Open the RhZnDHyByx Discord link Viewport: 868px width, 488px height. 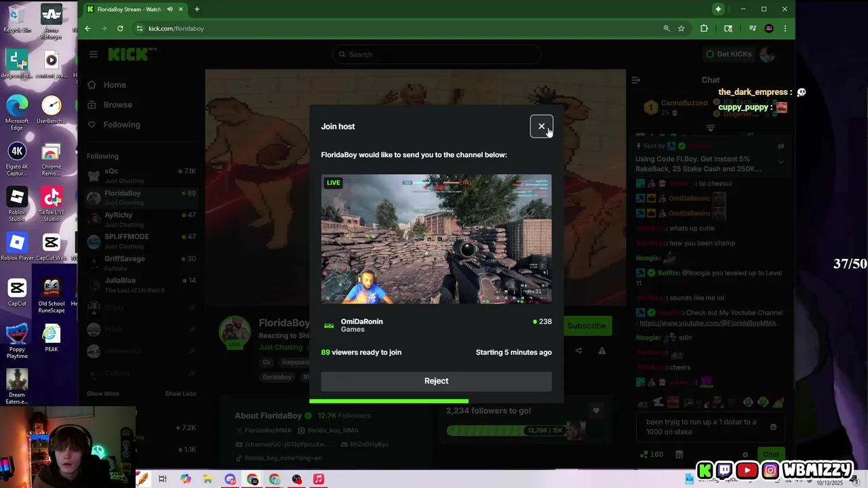[x=365, y=445]
